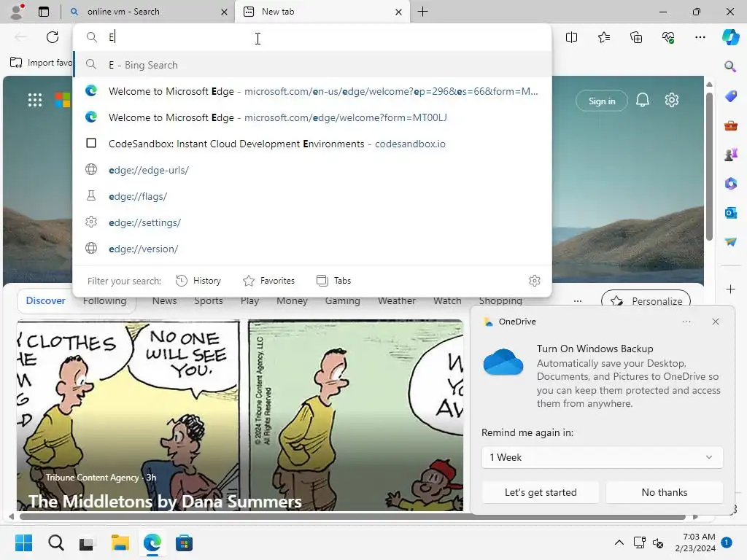747x560 pixels.
Task: Click the Personalize button
Action: [x=646, y=300]
